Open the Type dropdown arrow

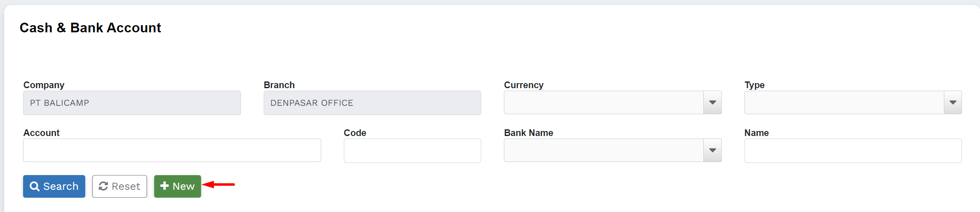pos(953,103)
